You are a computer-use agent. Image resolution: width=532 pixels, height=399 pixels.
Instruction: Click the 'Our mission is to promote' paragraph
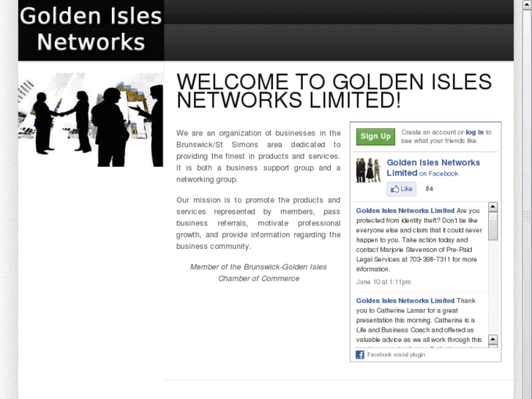tap(258, 223)
